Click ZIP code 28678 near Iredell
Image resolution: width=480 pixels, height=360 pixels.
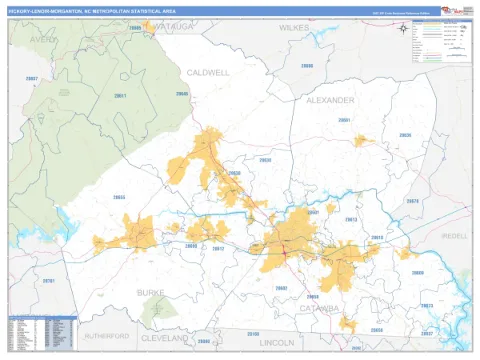click(413, 201)
